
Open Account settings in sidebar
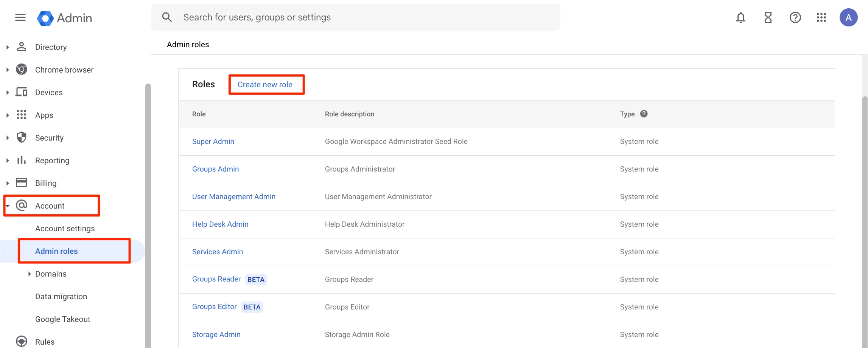tap(65, 229)
